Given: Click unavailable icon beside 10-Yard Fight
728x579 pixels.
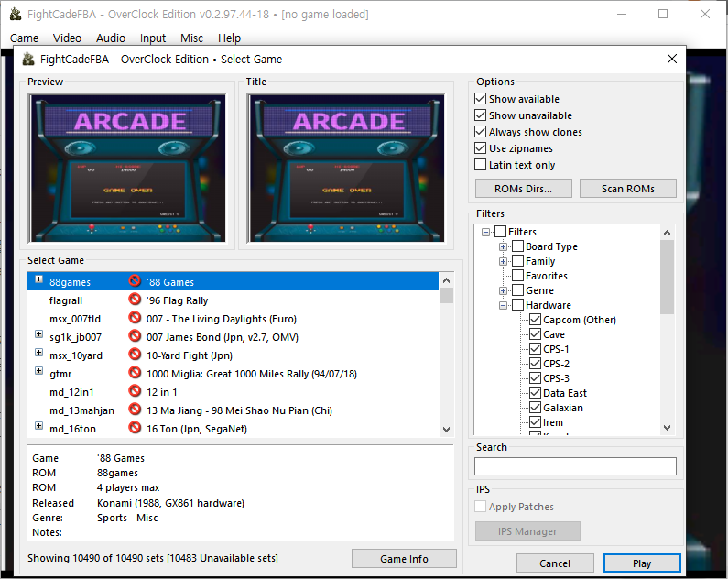Looking at the screenshot, I should click(x=135, y=355).
